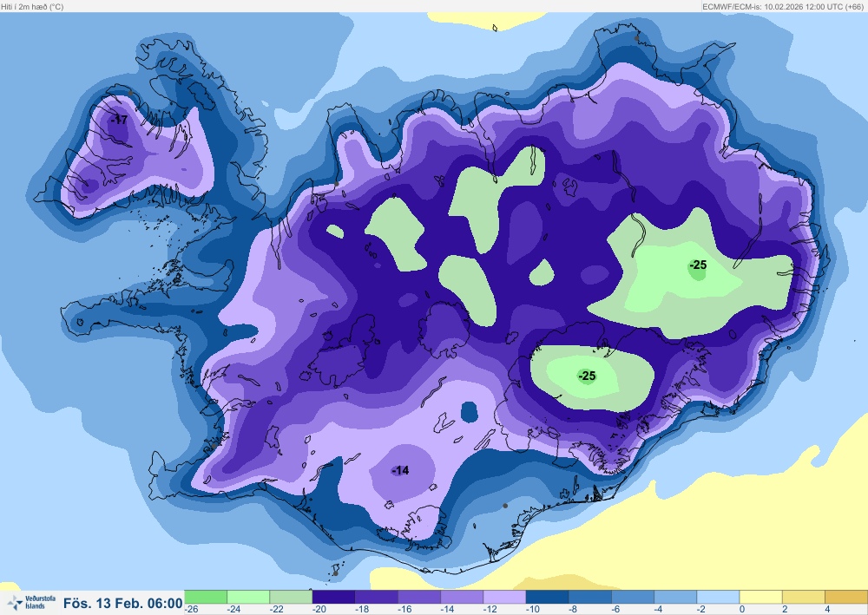Pick the dark blue -10 to -8 legend swatch
This screenshot has height=615, width=868.
tap(547, 597)
